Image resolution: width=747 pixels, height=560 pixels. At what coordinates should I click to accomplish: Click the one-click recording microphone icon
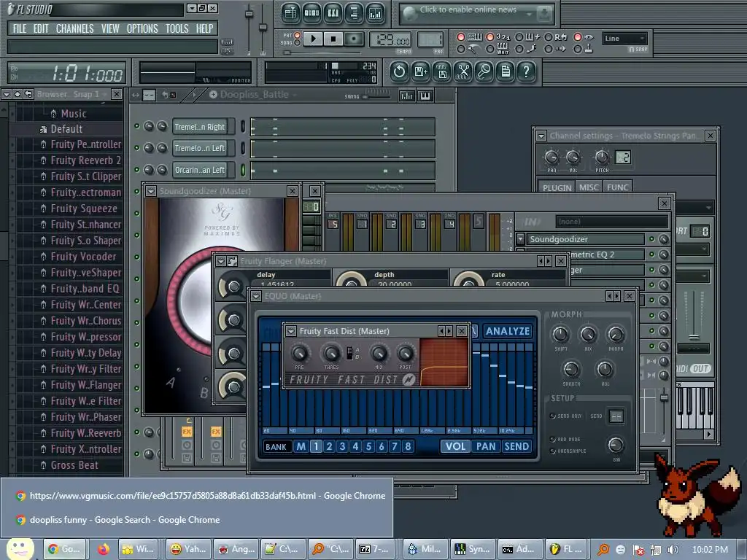[484, 71]
